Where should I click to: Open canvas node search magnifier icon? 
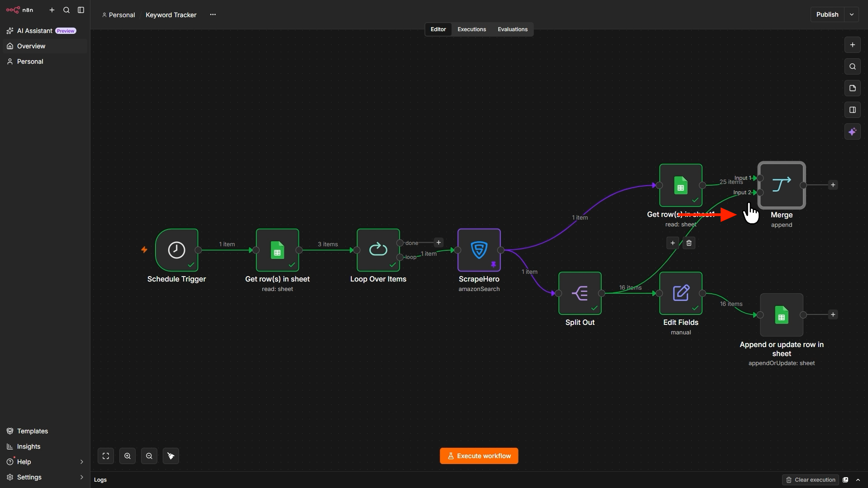pos(852,66)
